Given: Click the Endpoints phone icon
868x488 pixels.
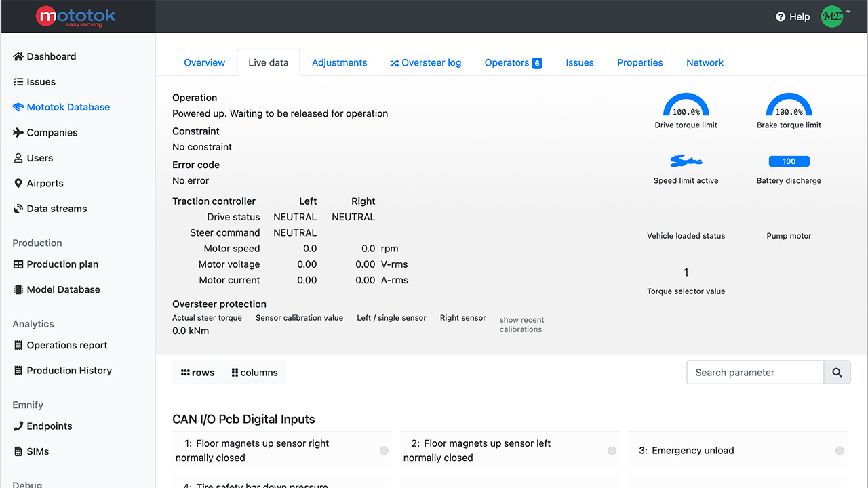Looking at the screenshot, I should click(x=18, y=426).
